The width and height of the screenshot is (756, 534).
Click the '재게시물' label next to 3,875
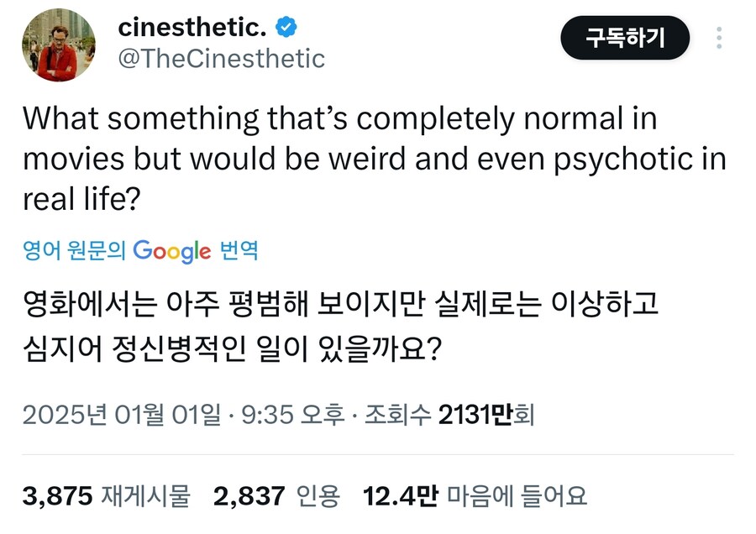[x=147, y=495]
